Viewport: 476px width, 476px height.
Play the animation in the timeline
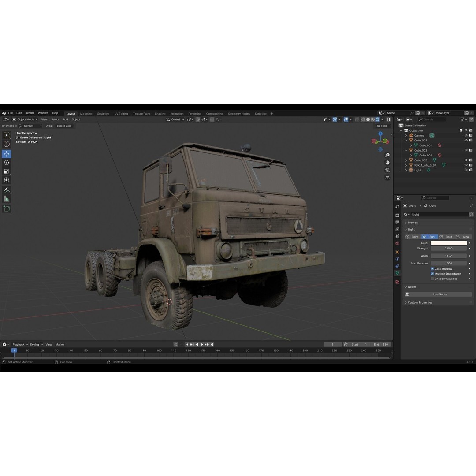click(201, 345)
